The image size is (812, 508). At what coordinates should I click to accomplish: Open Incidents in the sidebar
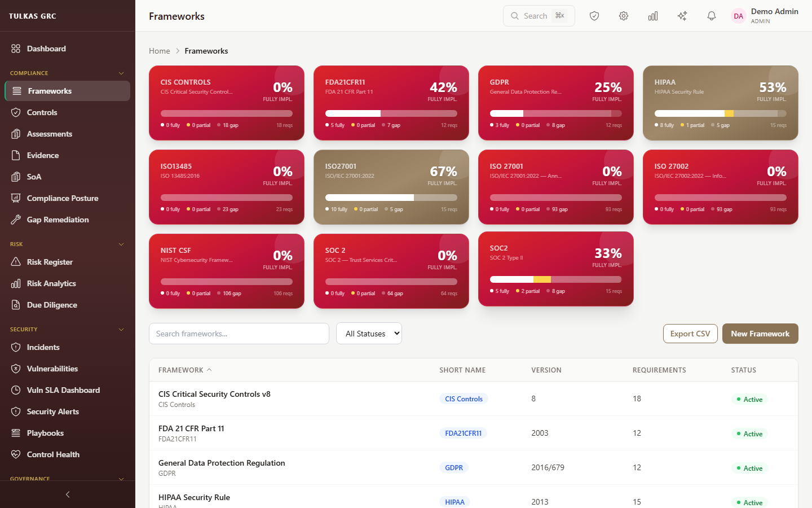(68, 347)
